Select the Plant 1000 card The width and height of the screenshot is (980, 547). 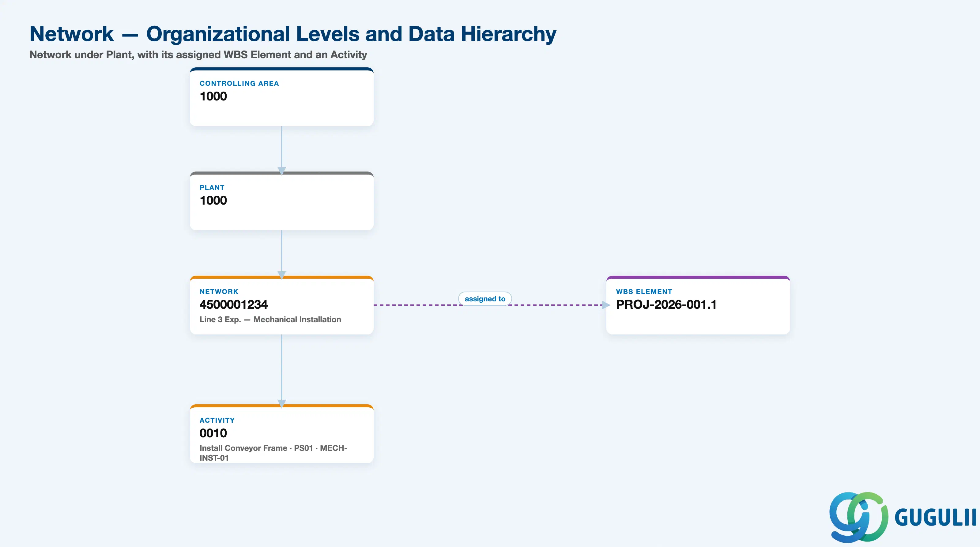pos(281,201)
